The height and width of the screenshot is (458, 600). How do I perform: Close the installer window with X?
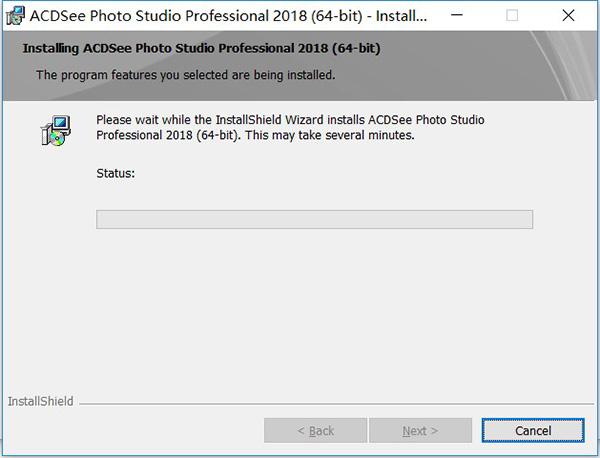[x=568, y=15]
